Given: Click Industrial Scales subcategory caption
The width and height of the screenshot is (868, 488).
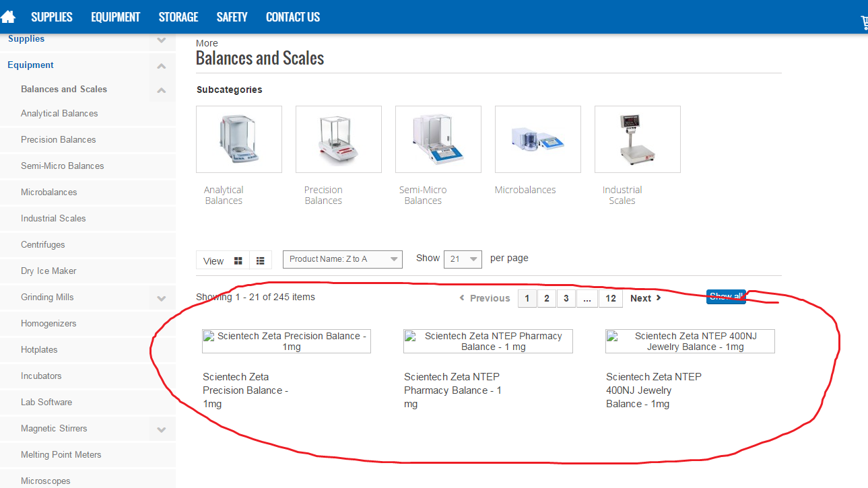Looking at the screenshot, I should (x=622, y=195).
